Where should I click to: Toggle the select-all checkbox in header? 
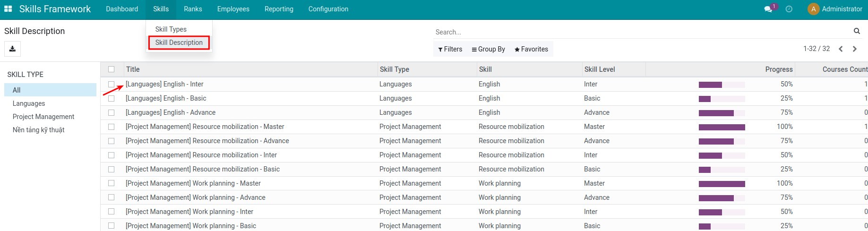[x=112, y=69]
